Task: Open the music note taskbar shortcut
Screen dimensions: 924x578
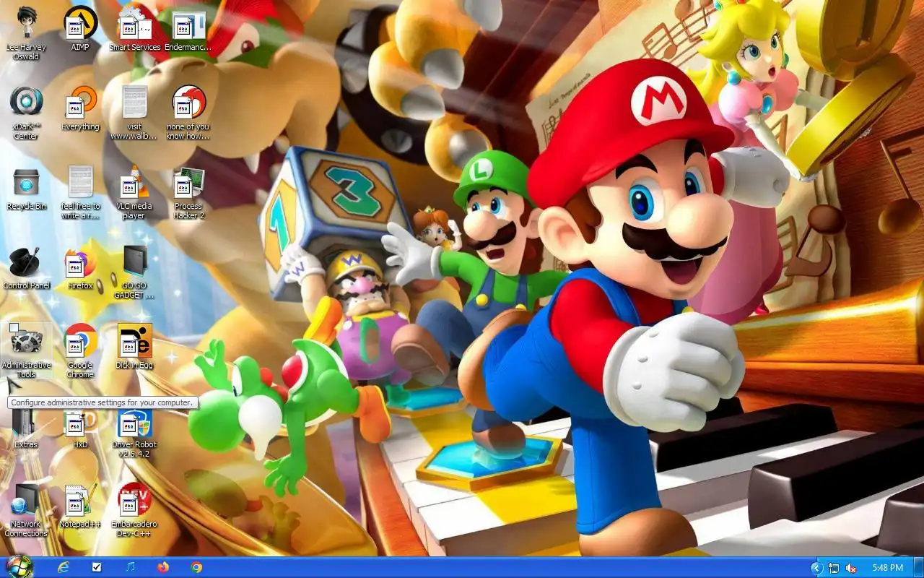Action: point(130,567)
